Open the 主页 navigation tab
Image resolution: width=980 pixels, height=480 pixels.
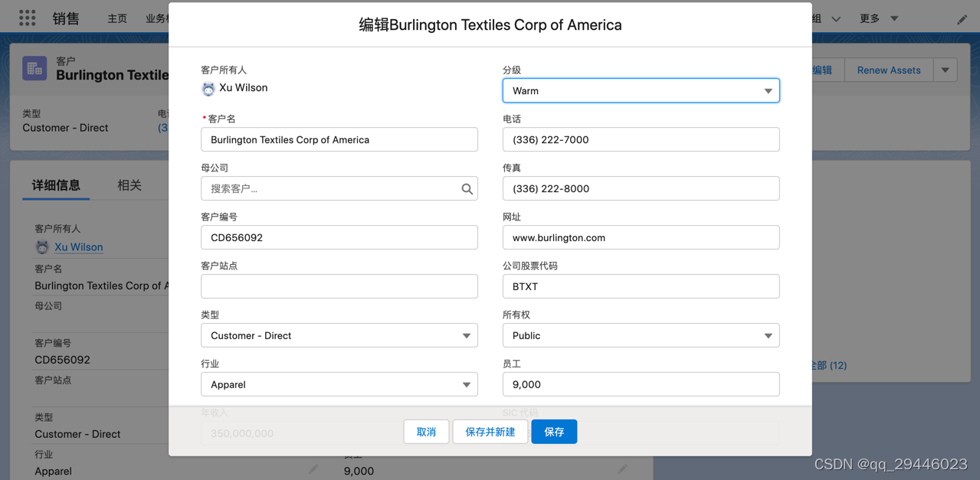click(117, 18)
